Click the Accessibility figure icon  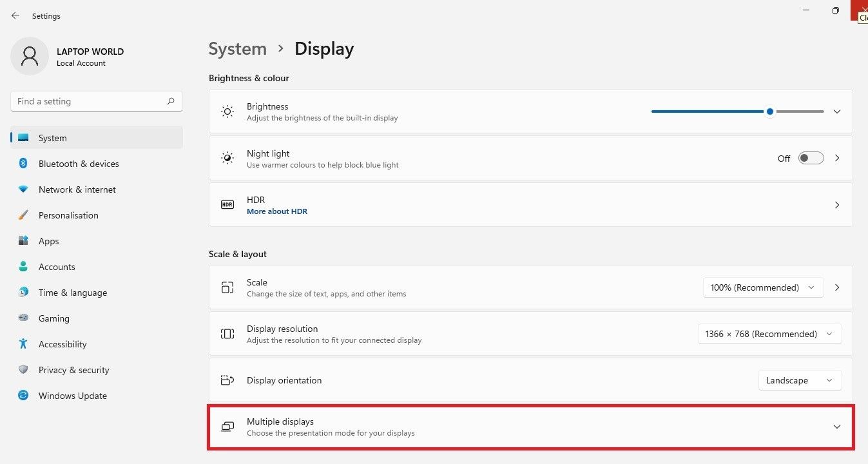[x=23, y=344]
